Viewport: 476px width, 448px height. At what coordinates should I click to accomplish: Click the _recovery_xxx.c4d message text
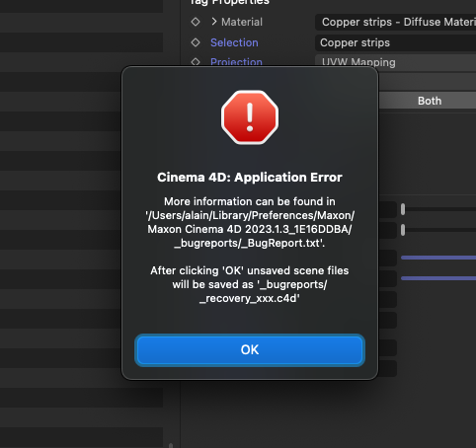[250, 298]
